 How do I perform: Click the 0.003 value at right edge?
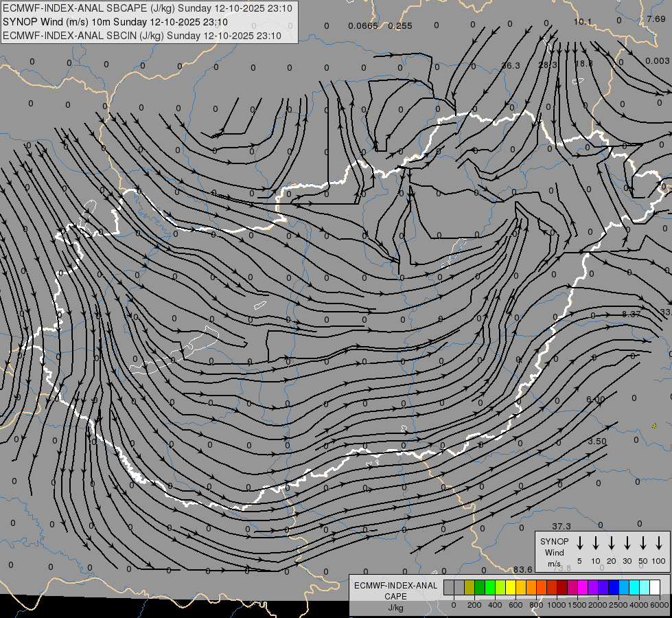point(657,61)
